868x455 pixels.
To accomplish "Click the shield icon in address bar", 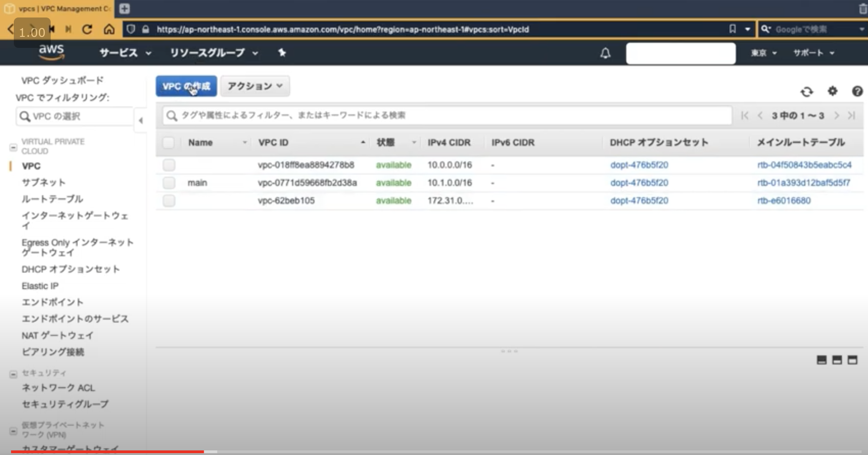I will point(131,29).
